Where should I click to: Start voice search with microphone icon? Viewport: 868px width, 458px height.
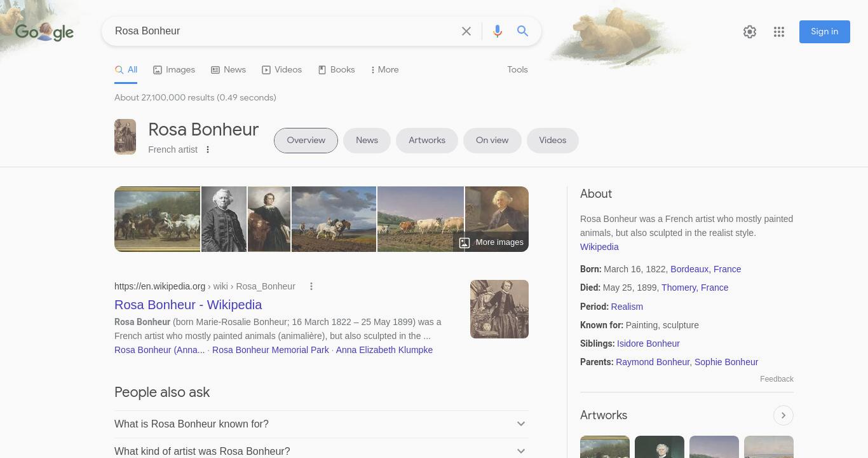point(498,31)
